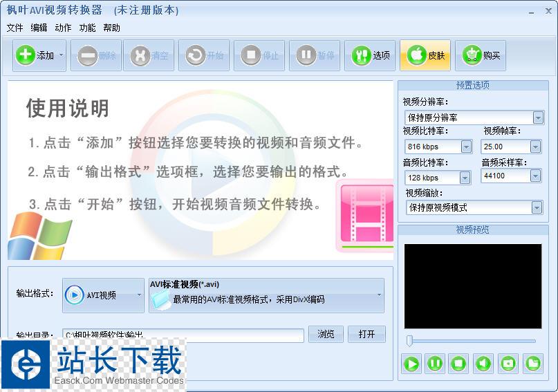Click the preview open folder icon

[532, 364]
